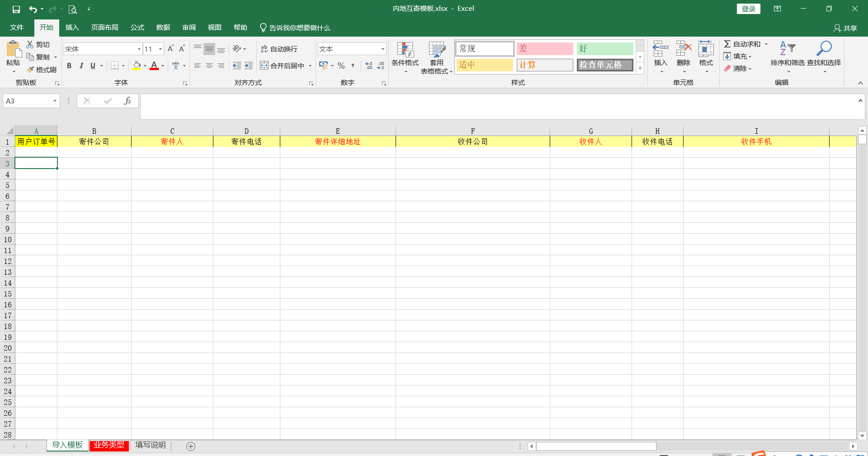Expand the cell styles gallery
Image resolution: width=868 pixels, height=456 pixels.
(640, 69)
